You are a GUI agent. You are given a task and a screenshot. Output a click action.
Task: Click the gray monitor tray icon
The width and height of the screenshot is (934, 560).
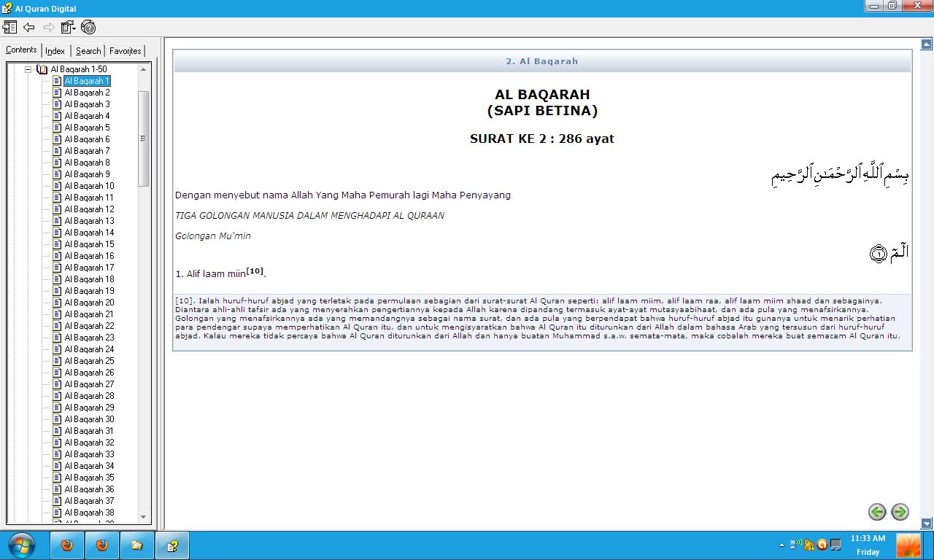(x=835, y=545)
